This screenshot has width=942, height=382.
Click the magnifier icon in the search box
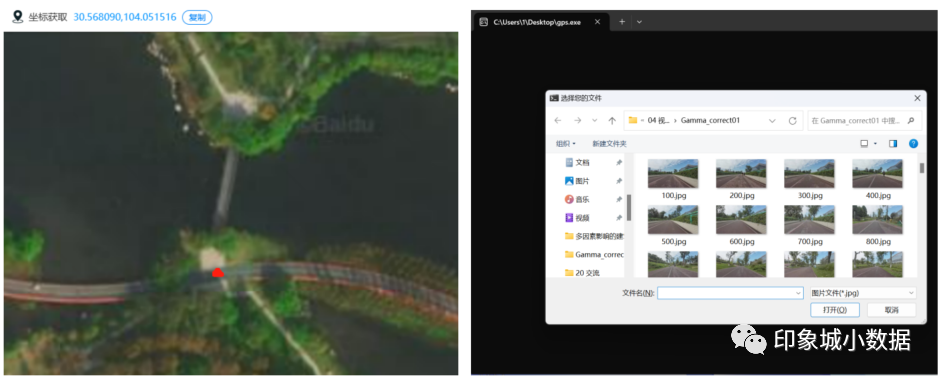coord(911,121)
